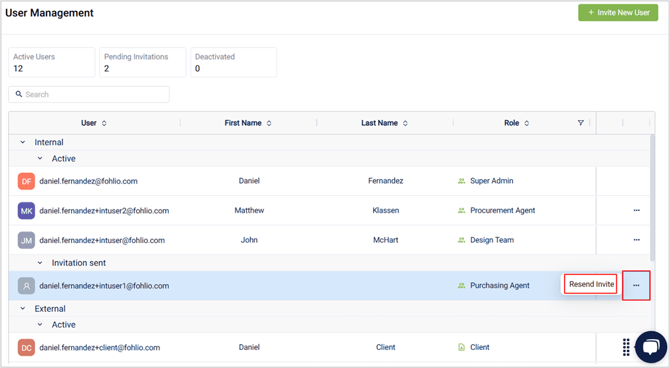Collapse the Active subgroup under External
This screenshot has height=368, width=670.
[40, 325]
